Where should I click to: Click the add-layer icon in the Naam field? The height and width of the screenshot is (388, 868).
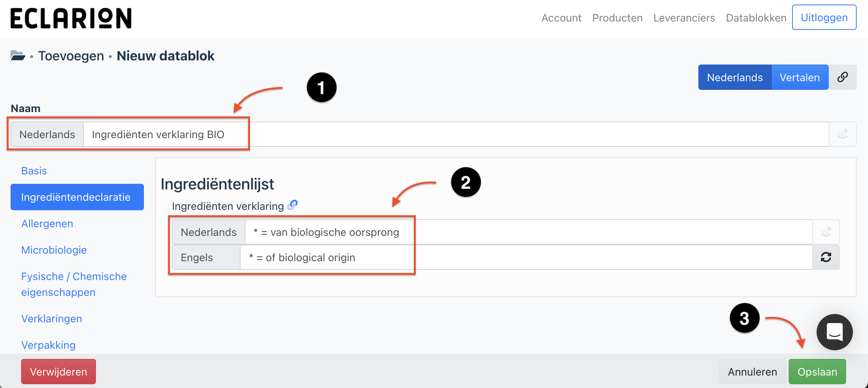(x=843, y=134)
